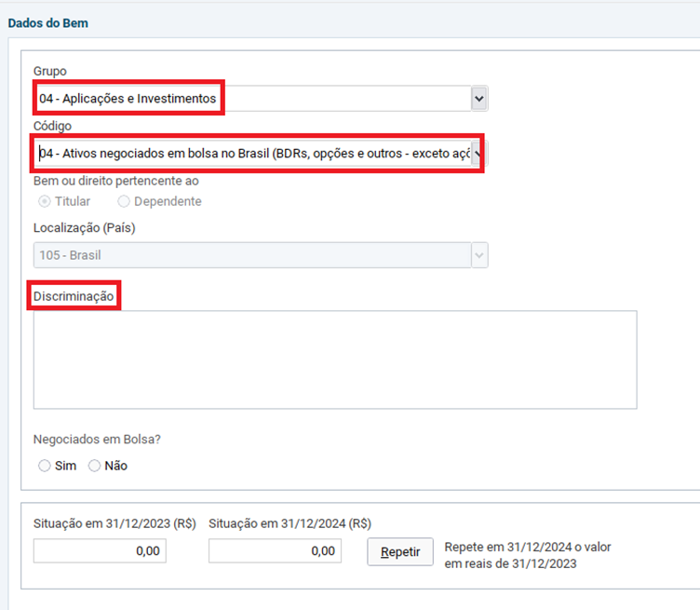Open the Grupo dropdown arrow
Viewport: 700px width, 610px height.
[478, 98]
